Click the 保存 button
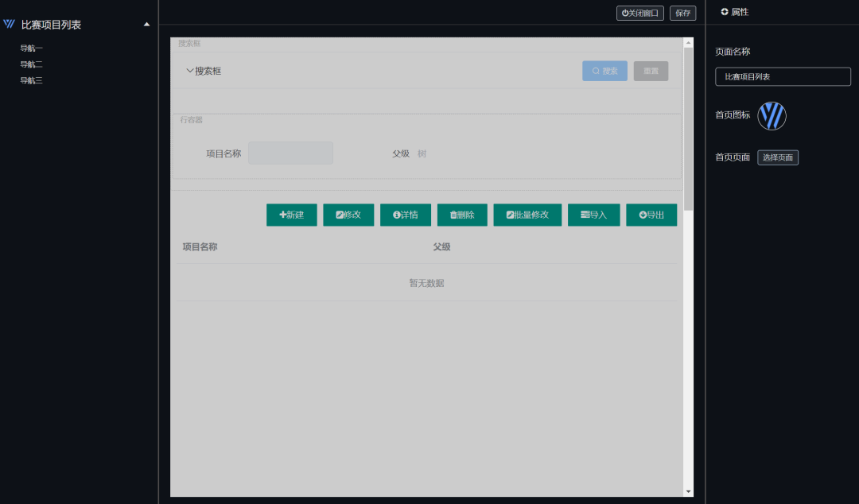The width and height of the screenshot is (859, 504). [x=682, y=13]
